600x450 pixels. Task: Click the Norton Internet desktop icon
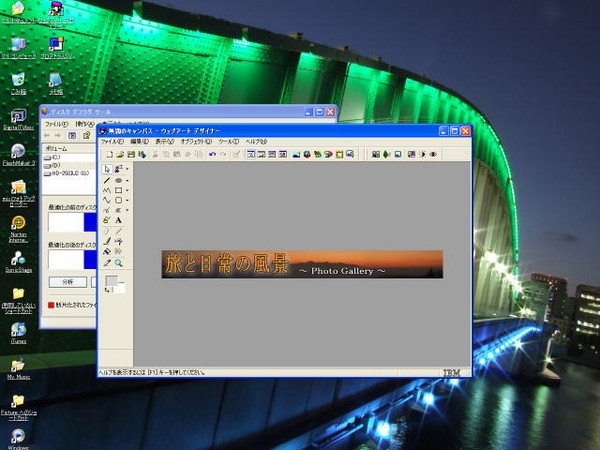pos(18,229)
